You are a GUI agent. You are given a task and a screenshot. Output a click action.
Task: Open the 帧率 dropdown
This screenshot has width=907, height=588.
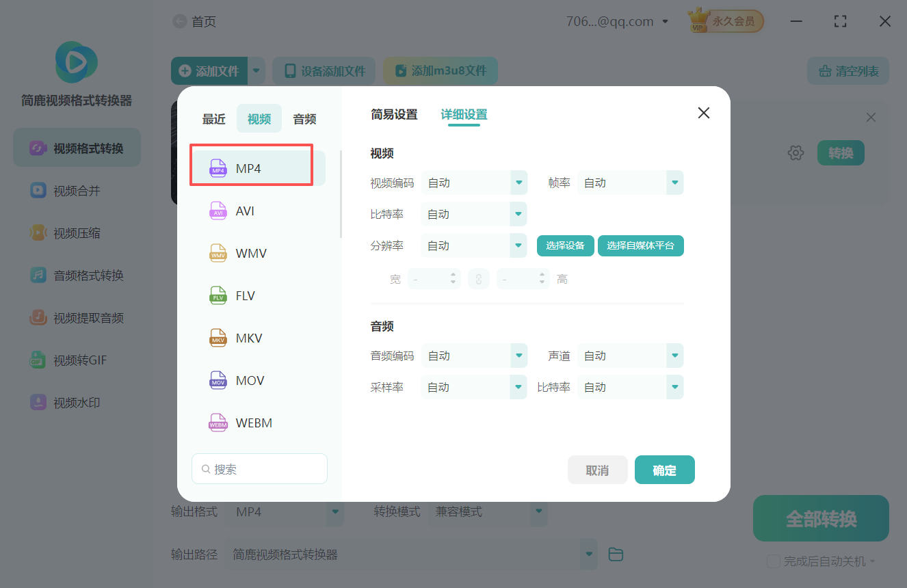click(630, 183)
